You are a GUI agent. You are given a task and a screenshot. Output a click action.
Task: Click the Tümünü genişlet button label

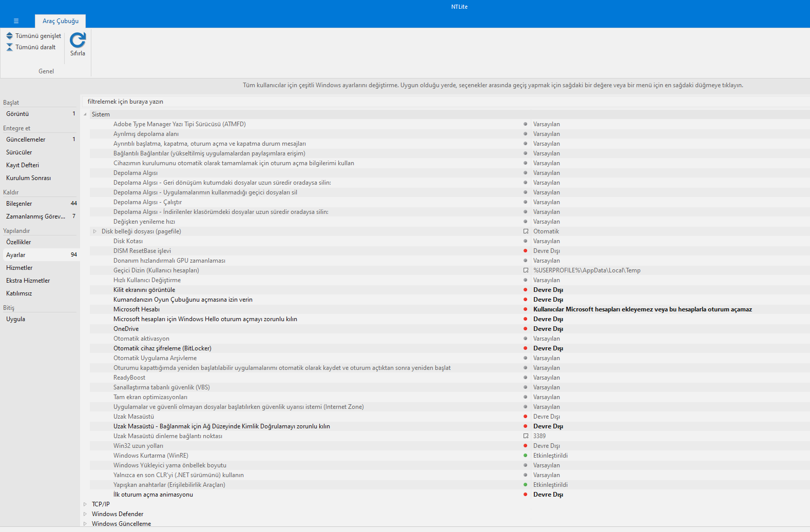[38, 36]
